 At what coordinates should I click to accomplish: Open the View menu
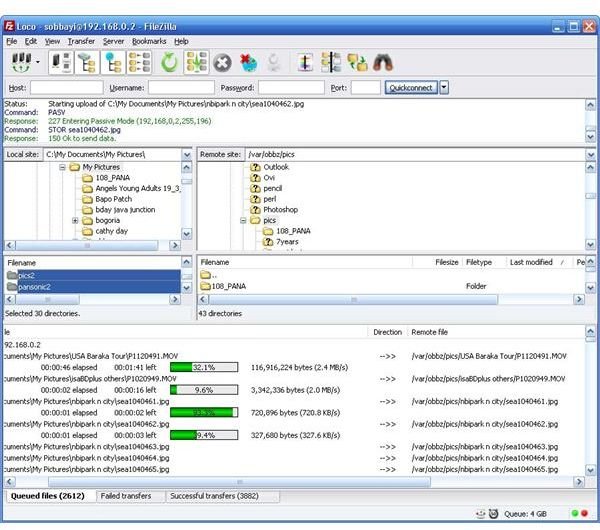pyautogui.click(x=52, y=41)
